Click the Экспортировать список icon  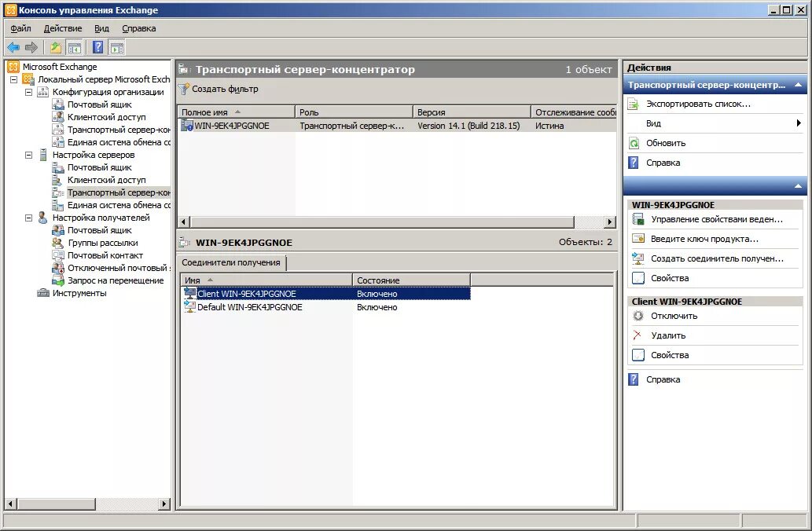tap(634, 104)
